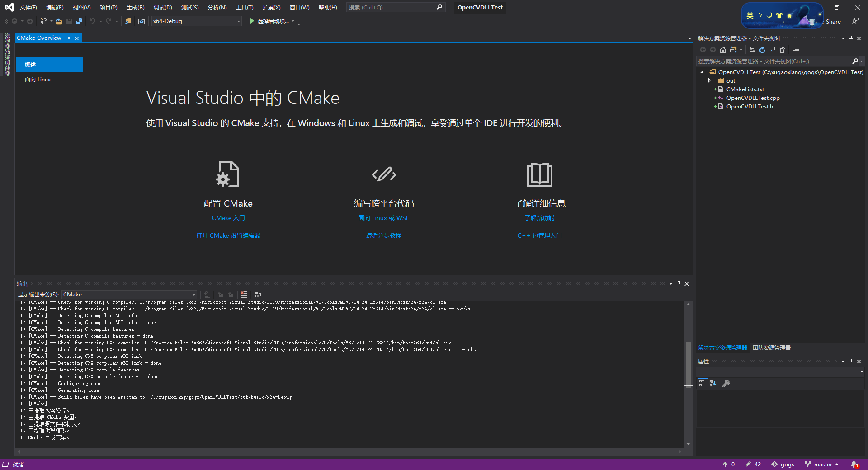
Task: Close the CMake Overview tab
Action: click(x=77, y=38)
